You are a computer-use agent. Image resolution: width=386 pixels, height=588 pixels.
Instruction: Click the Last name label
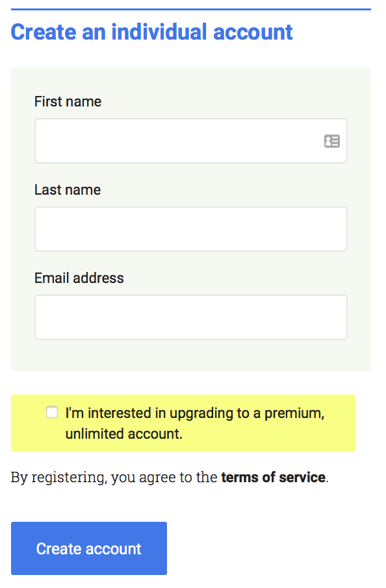(x=68, y=190)
